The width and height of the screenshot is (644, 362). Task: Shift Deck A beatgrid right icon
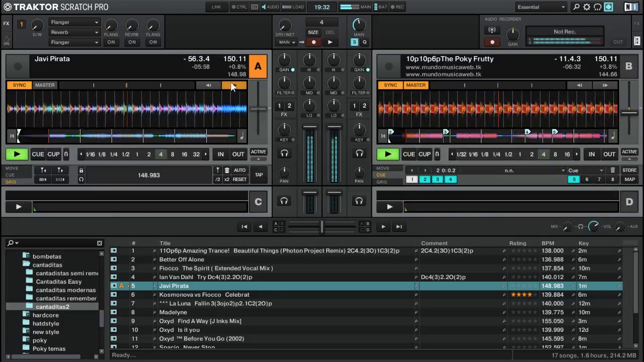[60, 179]
